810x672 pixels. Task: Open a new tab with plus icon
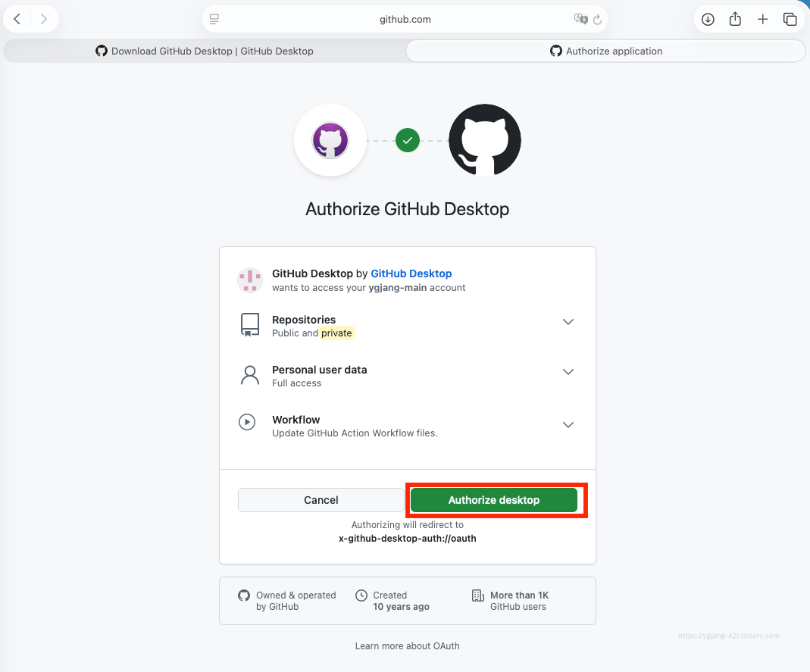762,19
